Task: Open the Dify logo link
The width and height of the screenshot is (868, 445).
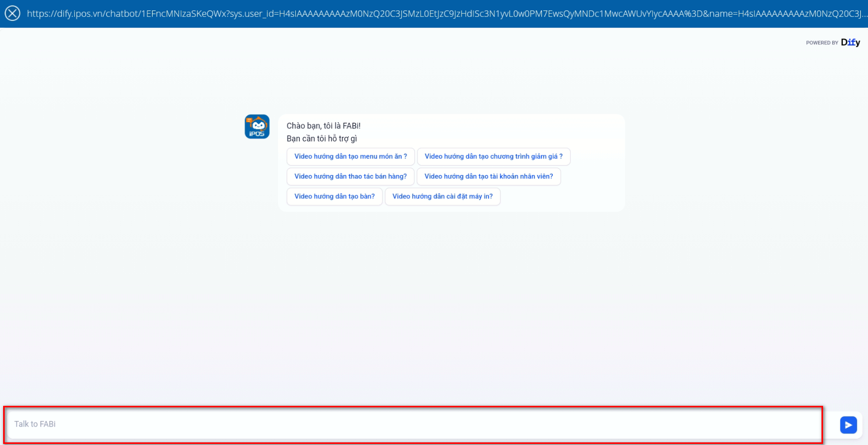Action: [x=850, y=42]
